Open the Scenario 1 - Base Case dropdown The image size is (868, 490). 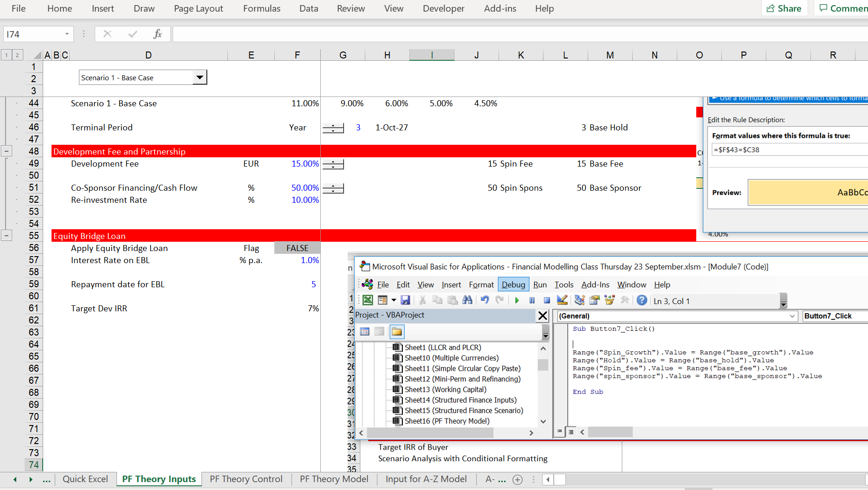coord(200,77)
